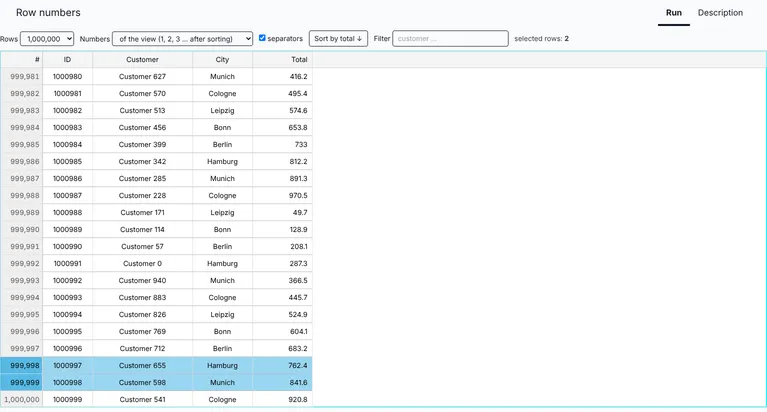Click the Hamburg cell for Customer 342
The height and width of the screenshot is (412, 767).
point(223,161)
